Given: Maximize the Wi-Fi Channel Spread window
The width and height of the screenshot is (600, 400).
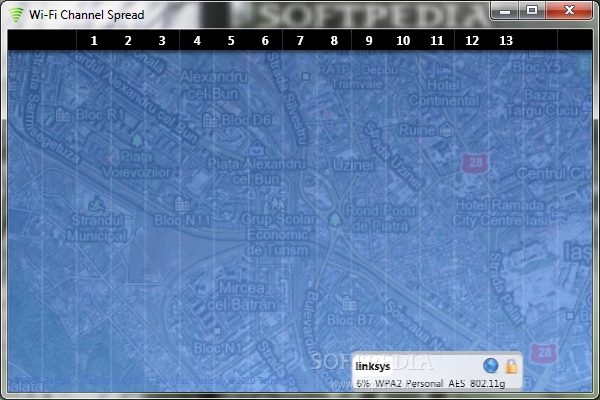Looking at the screenshot, I should 532,11.
